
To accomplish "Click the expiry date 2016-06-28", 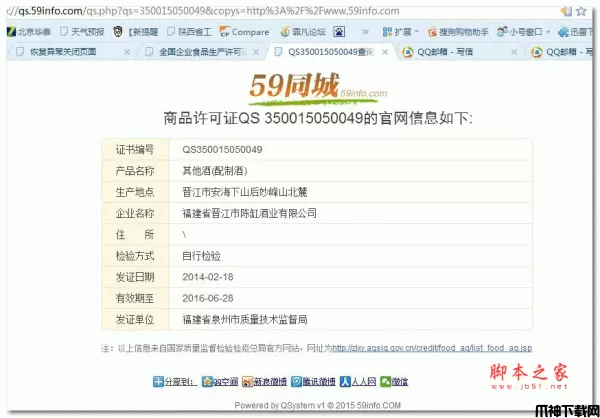I will (208, 298).
